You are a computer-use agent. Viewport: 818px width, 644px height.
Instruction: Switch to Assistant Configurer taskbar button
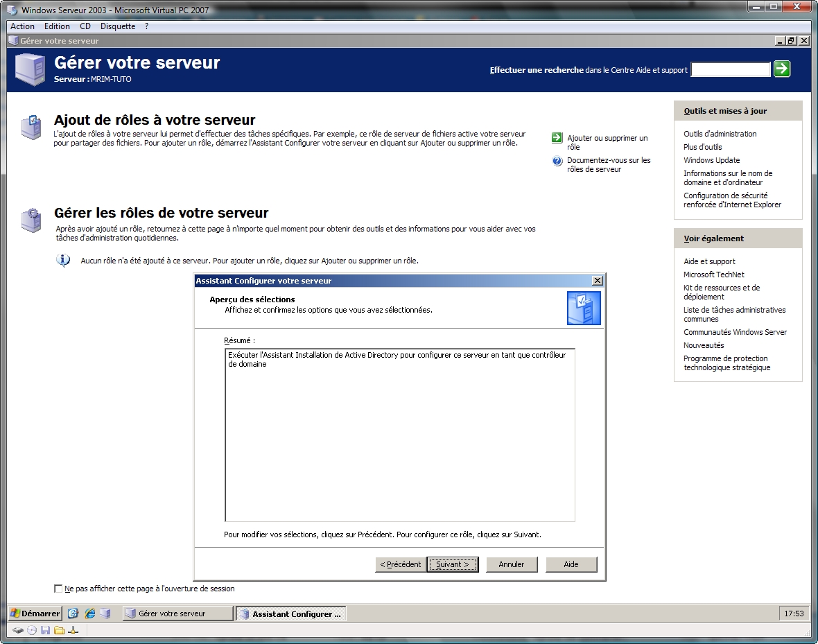(x=291, y=613)
